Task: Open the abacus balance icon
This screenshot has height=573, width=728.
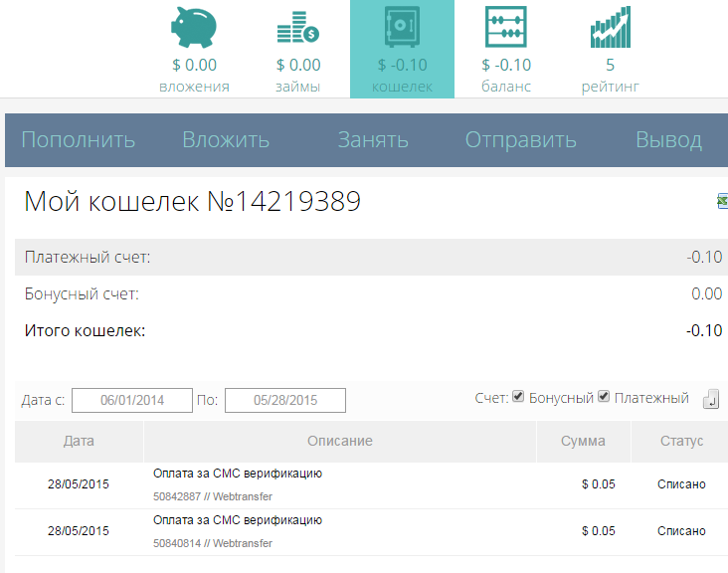Action: pos(506,27)
